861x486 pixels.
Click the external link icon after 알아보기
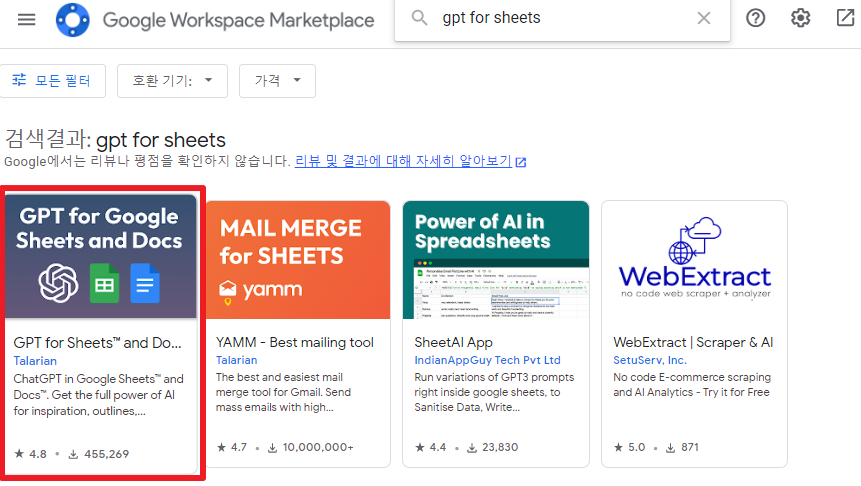point(521,162)
